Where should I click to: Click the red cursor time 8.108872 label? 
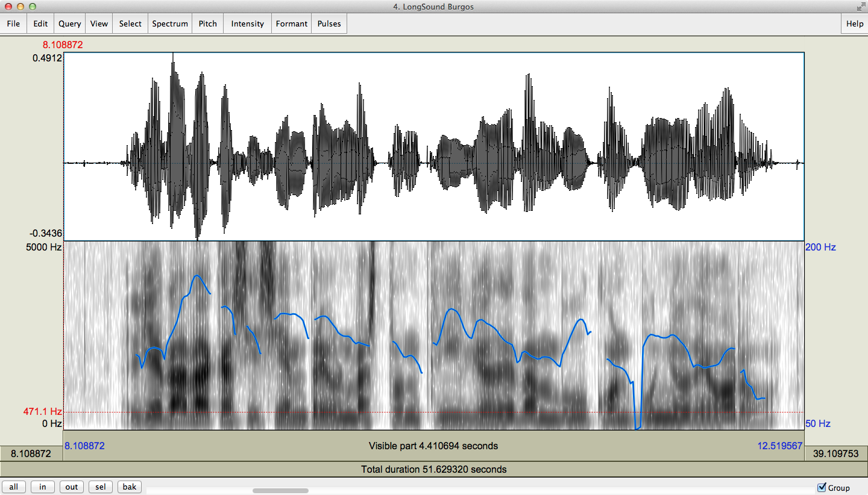[63, 45]
